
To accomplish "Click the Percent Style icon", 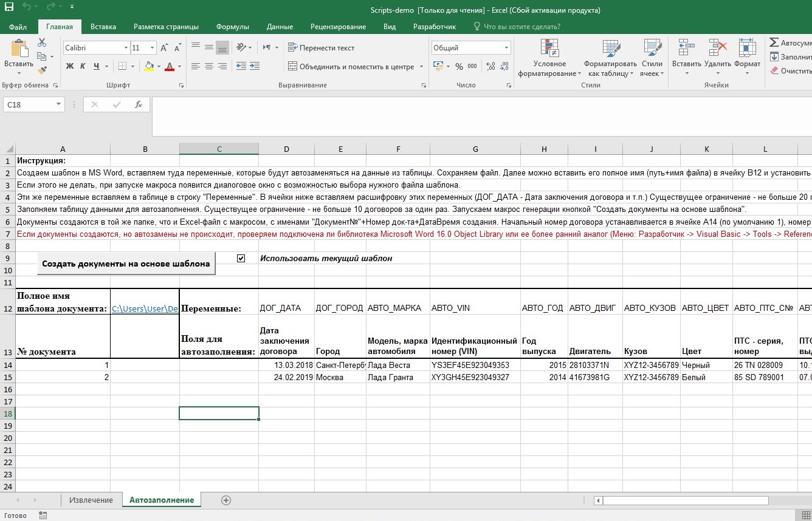I will pos(459,66).
